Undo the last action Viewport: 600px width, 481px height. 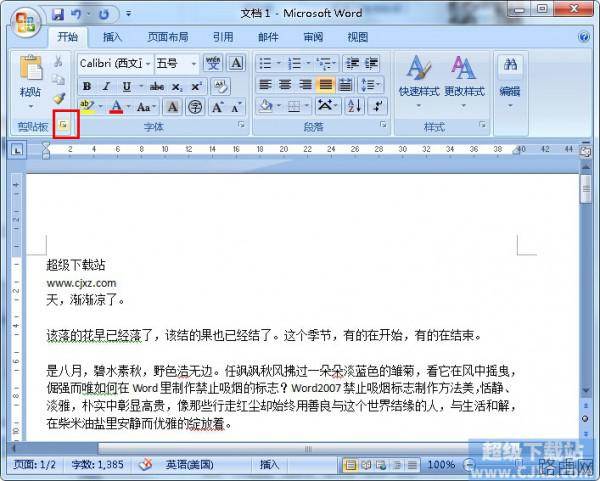[76, 15]
